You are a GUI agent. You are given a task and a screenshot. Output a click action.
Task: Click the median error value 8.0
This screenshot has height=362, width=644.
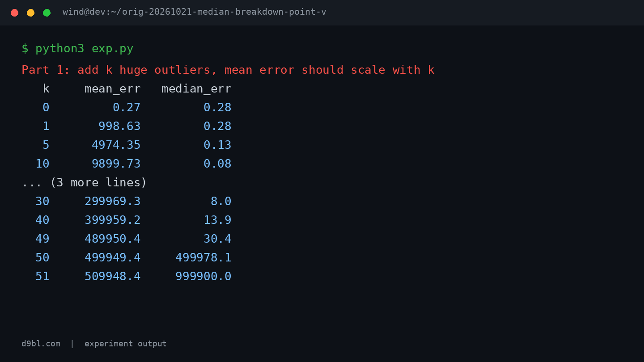coord(221,201)
